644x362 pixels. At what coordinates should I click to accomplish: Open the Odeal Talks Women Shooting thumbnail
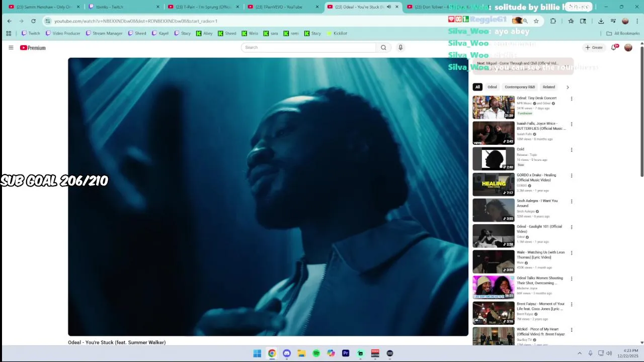(494, 287)
